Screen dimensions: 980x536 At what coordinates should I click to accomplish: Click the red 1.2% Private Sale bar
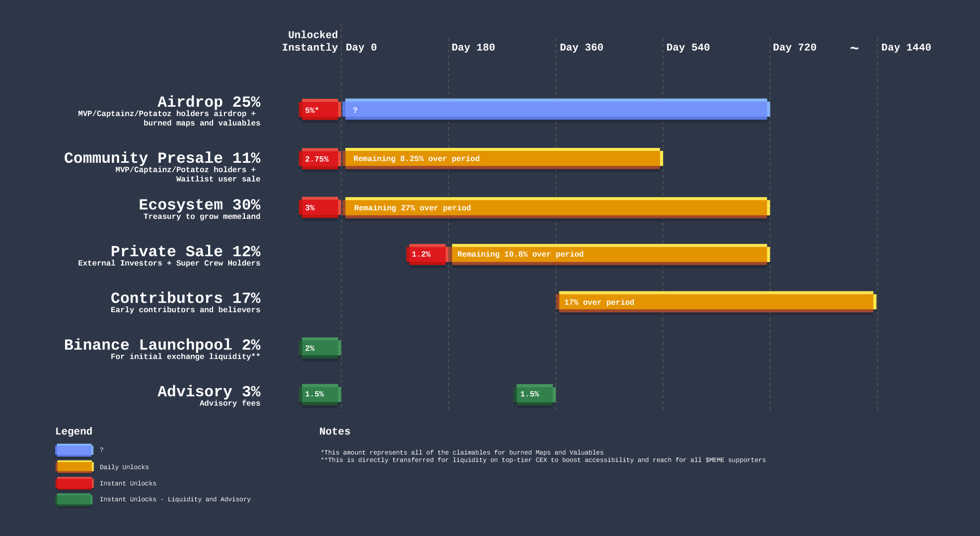point(427,254)
